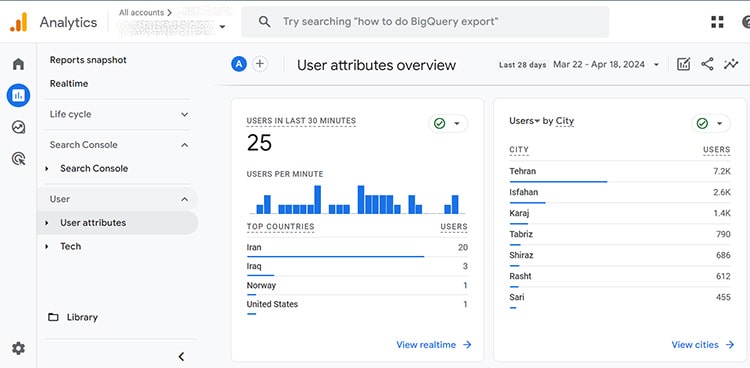
Task: Open the Explore icon in left rail
Action: [x=18, y=127]
